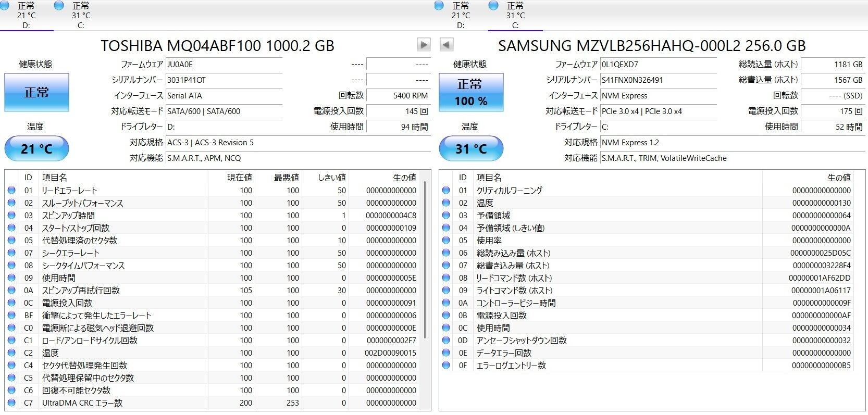Click 生の値 column header in SAMSUNG table
Viewport: 868px width, 415px height.
838,178
